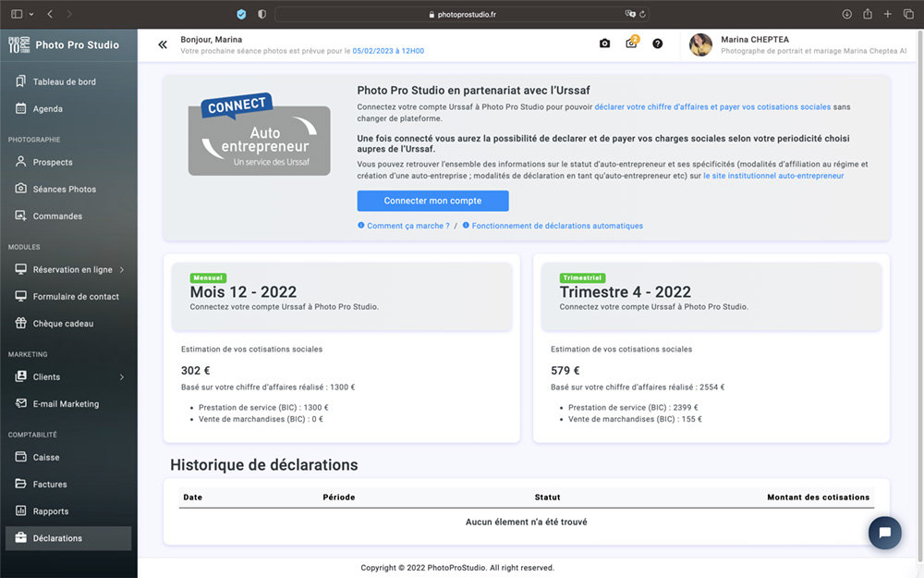Click the 302 € estimate amount
The image size is (924, 578).
[196, 371]
